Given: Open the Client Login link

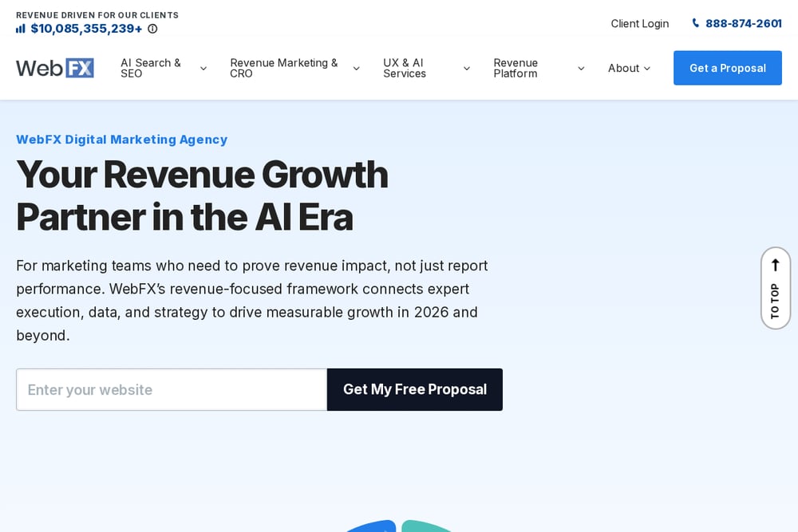Looking at the screenshot, I should tap(640, 23).
